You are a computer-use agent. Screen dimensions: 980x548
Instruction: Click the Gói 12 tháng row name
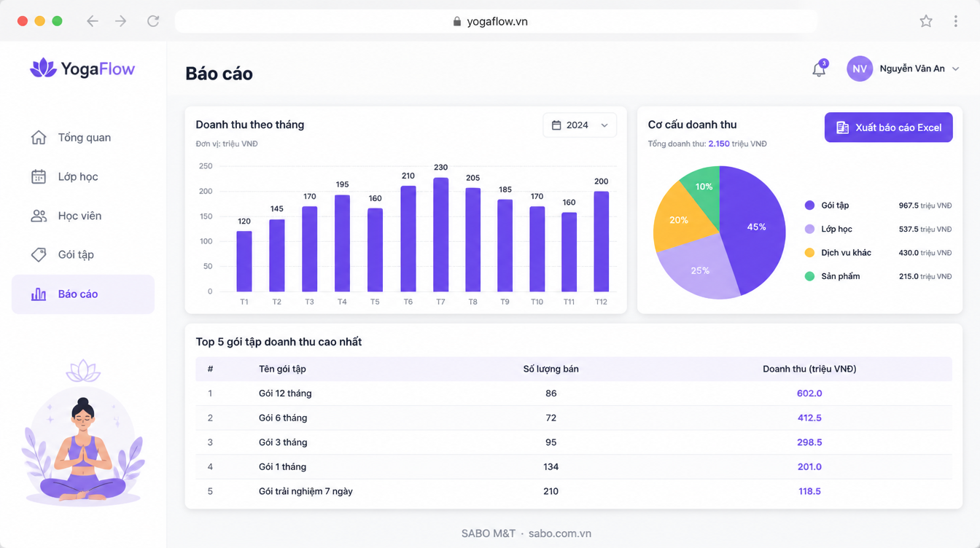(x=285, y=394)
